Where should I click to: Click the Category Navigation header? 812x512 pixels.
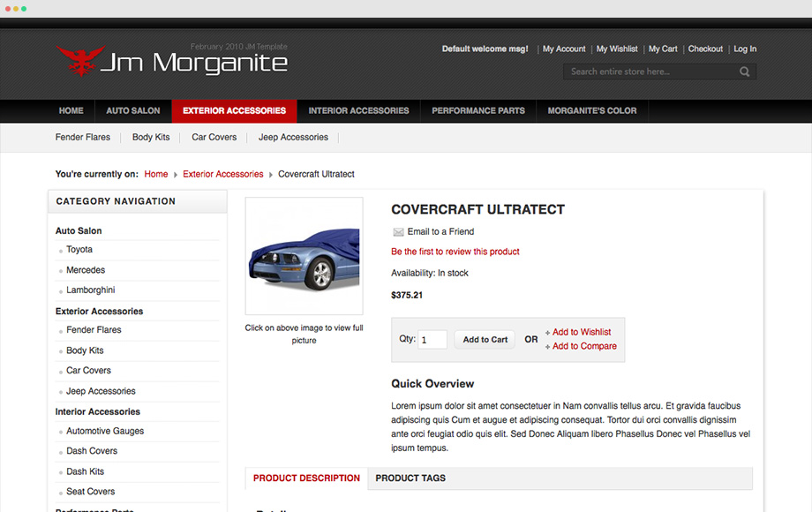[x=137, y=201]
